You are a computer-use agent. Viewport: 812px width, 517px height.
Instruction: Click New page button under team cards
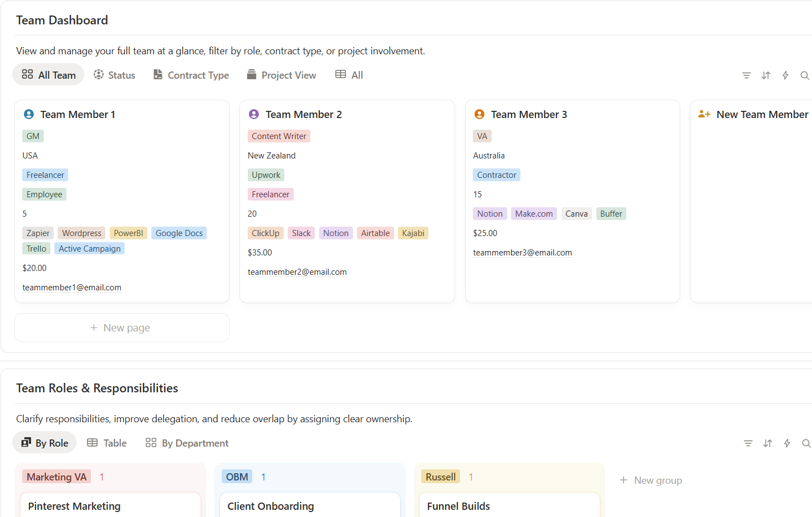click(x=121, y=327)
